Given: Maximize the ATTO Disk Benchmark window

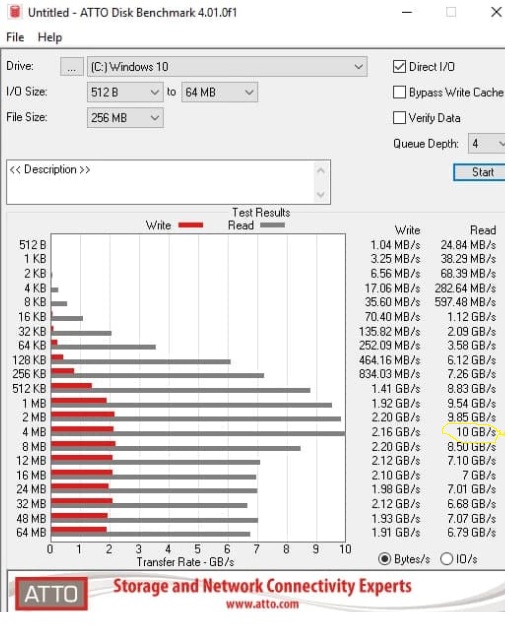Looking at the screenshot, I should point(451,12).
